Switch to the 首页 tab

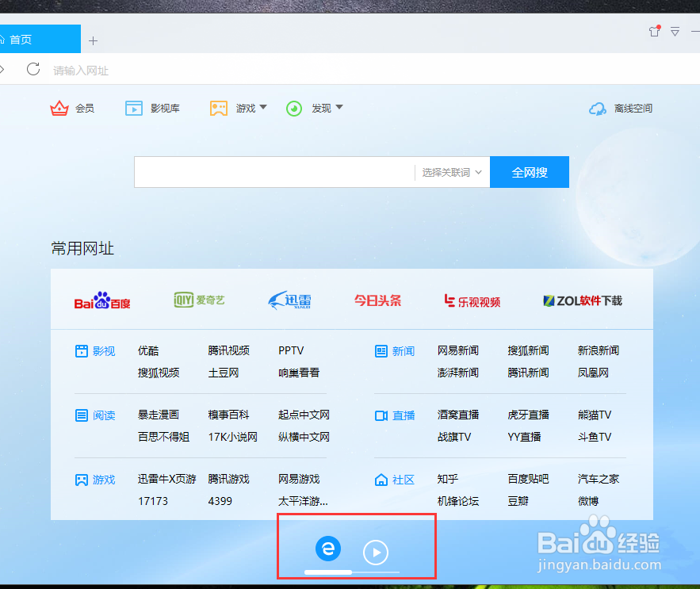pos(40,39)
